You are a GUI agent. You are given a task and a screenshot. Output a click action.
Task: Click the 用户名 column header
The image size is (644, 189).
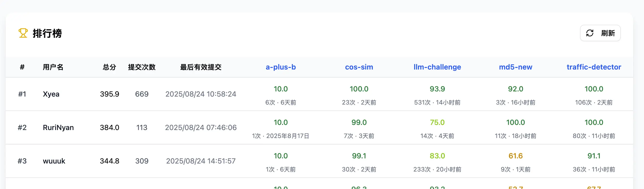tap(53, 67)
